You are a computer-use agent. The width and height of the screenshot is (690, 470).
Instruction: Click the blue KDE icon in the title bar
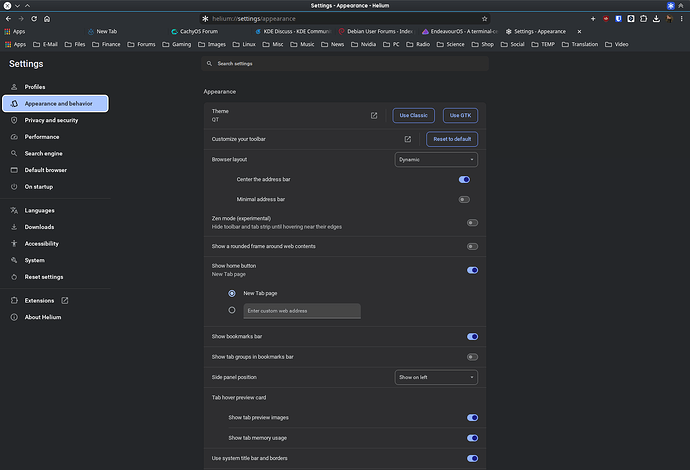[x=670, y=6]
